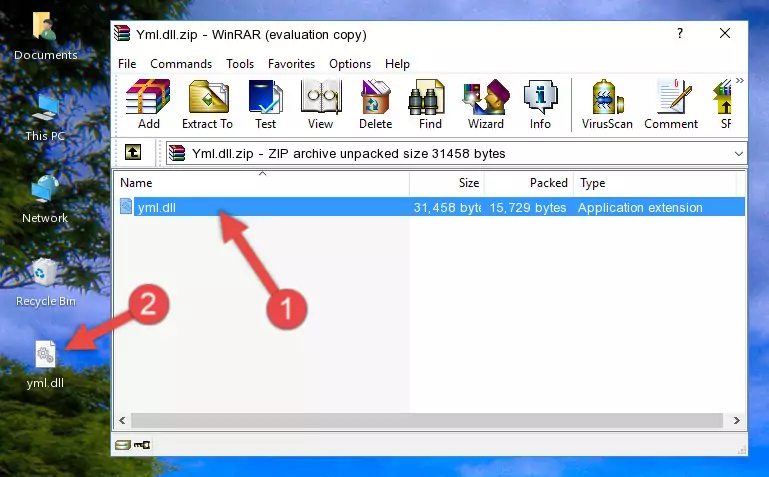The height and width of the screenshot is (477, 769).
Task: Select the Recycle Bin desktop icon
Action: [45, 282]
